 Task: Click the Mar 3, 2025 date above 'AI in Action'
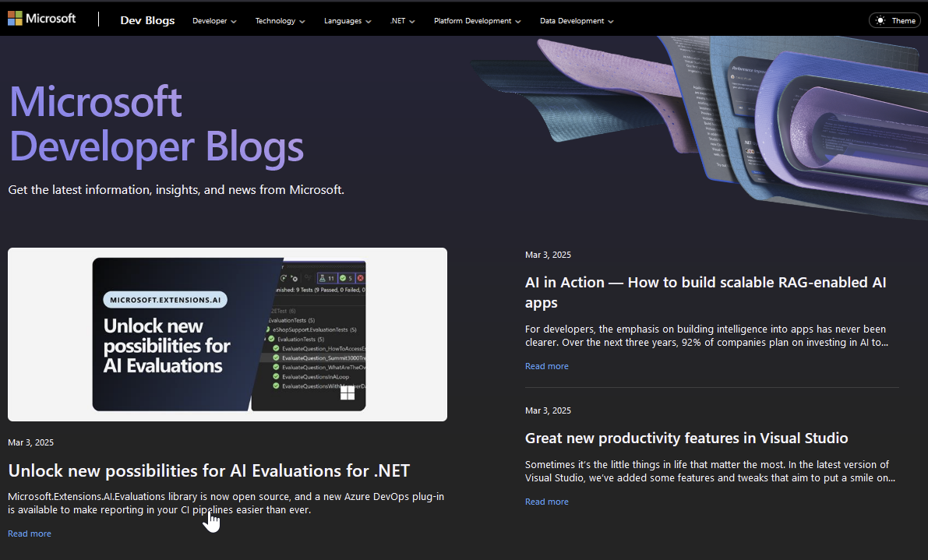(548, 255)
